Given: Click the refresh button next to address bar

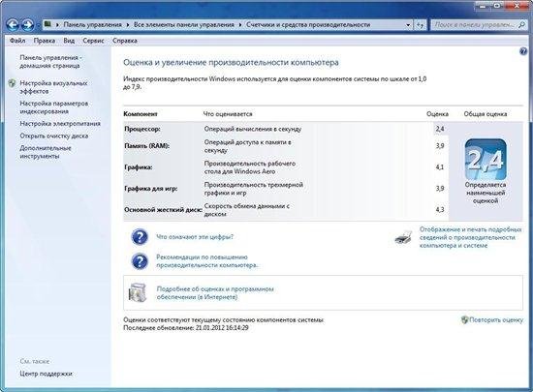Looking at the screenshot, I should pos(421,25).
